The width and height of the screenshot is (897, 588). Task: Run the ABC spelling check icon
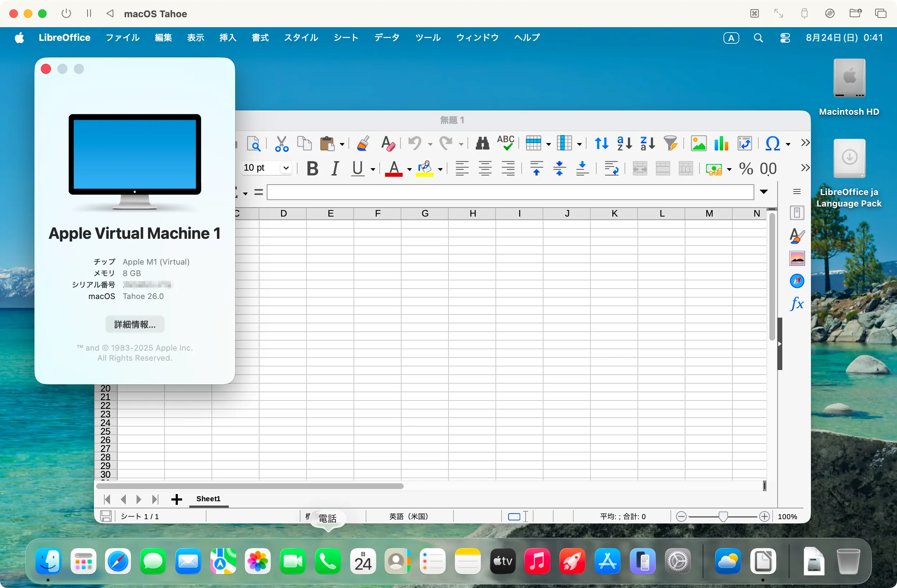(506, 143)
